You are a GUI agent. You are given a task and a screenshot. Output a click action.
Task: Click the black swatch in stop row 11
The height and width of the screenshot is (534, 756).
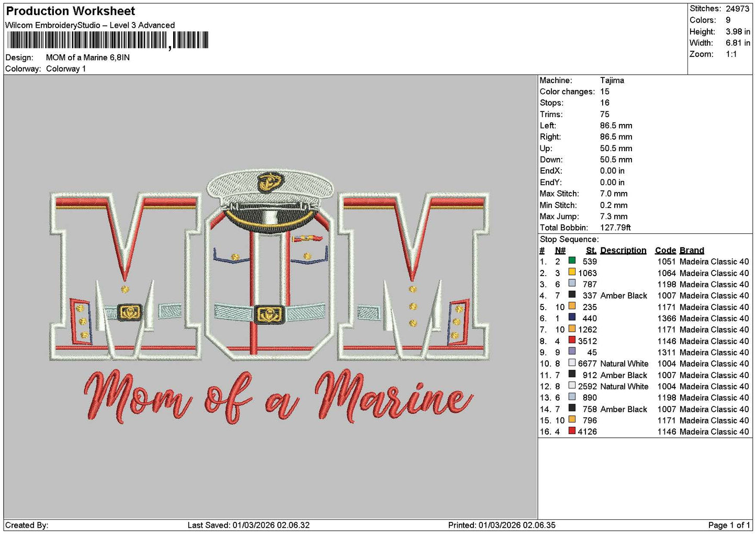pos(572,374)
